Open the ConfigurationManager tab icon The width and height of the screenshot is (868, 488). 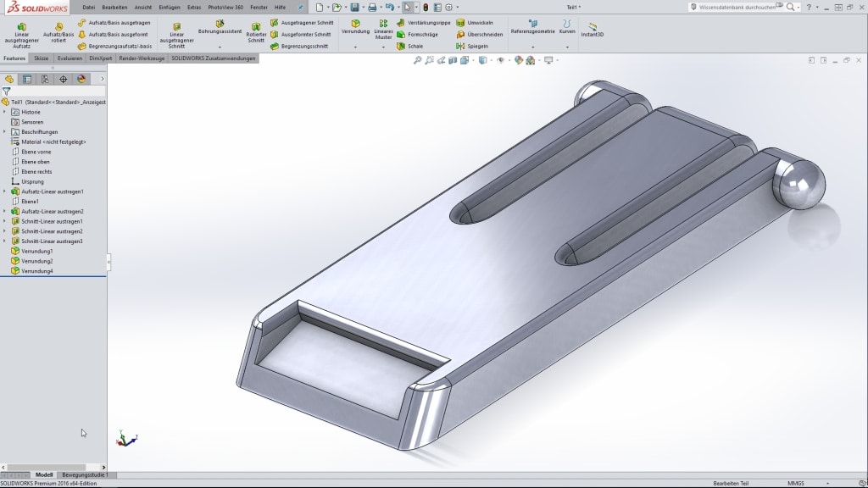coord(45,79)
